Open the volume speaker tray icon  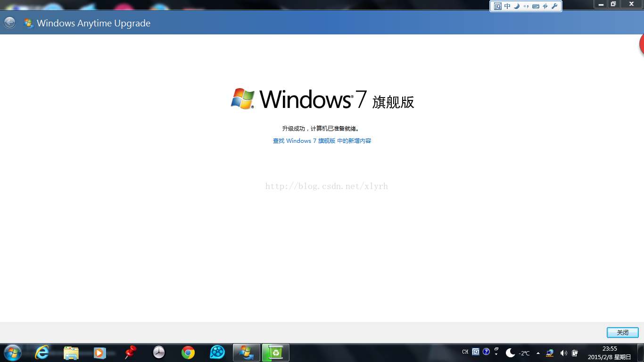click(x=563, y=353)
